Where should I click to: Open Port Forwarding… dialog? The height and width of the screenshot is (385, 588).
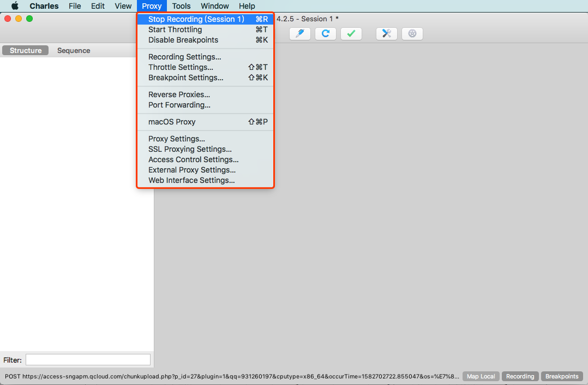pos(205,105)
